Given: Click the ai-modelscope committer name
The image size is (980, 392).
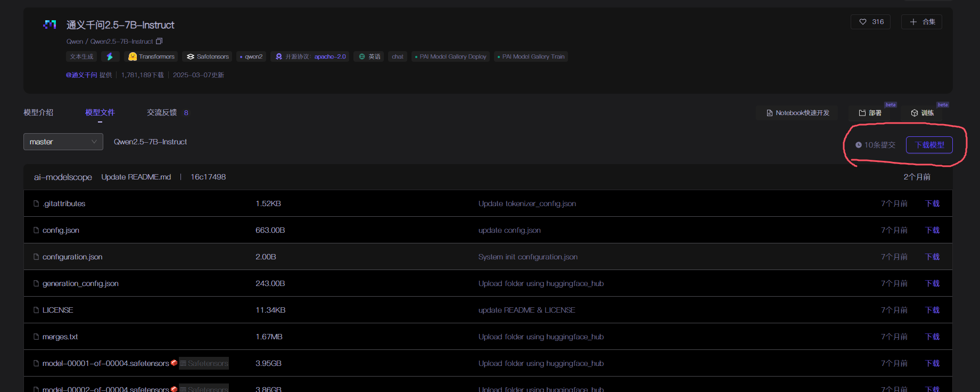Looking at the screenshot, I should tap(63, 177).
